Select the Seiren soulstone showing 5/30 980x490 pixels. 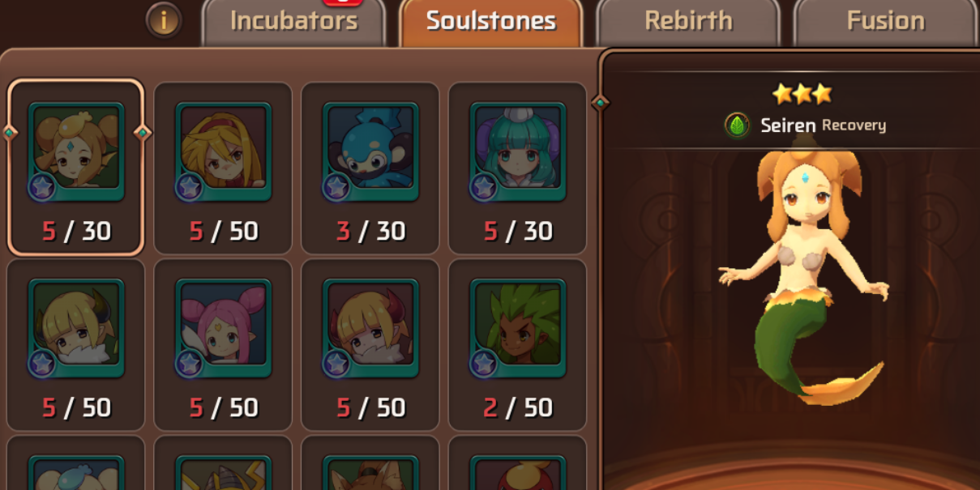[76, 167]
